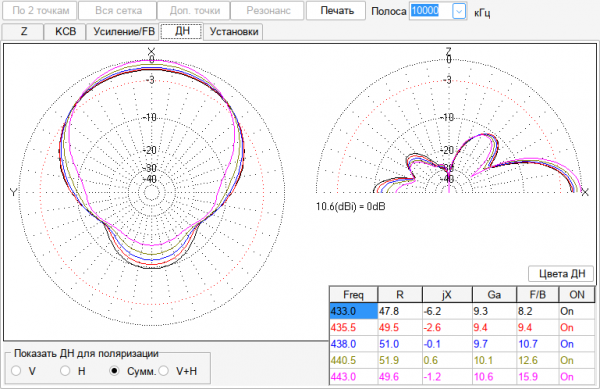Select the 443.0 frequency cell
The image size is (600, 389).
(354, 377)
